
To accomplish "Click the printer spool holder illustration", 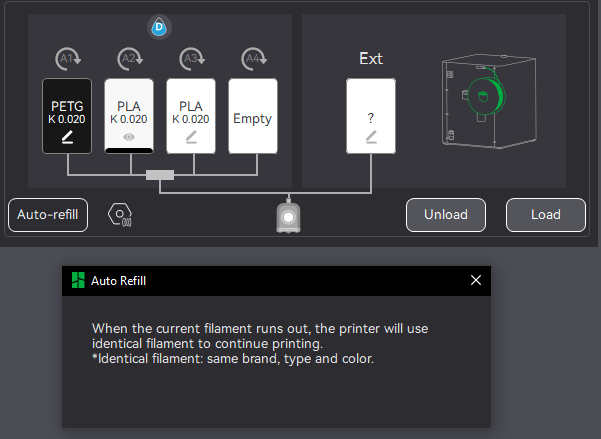I will [483, 97].
